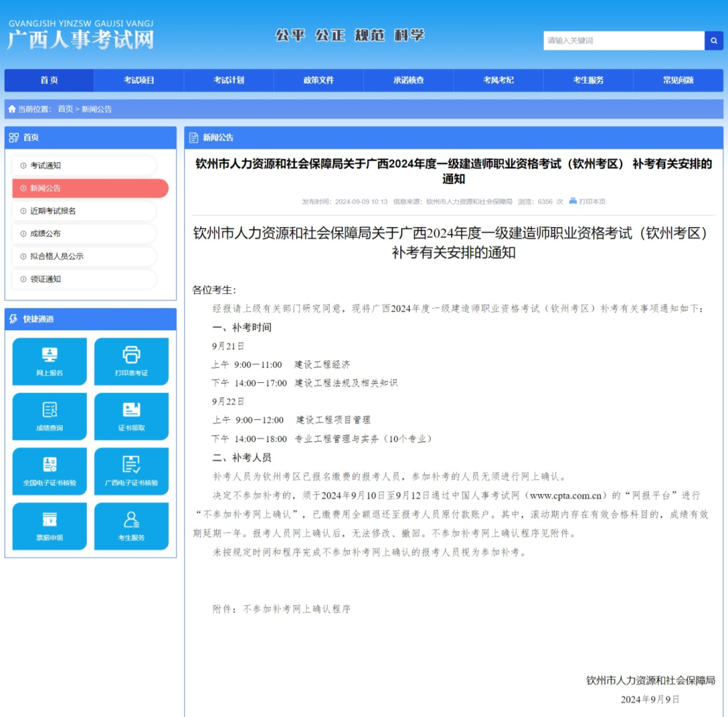Open the 网上报名 quick access tile
The width and height of the screenshot is (728, 717).
click(50, 361)
